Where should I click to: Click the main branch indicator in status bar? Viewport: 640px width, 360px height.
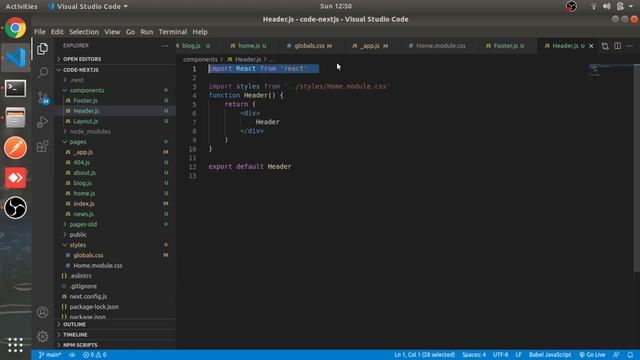pos(49,355)
